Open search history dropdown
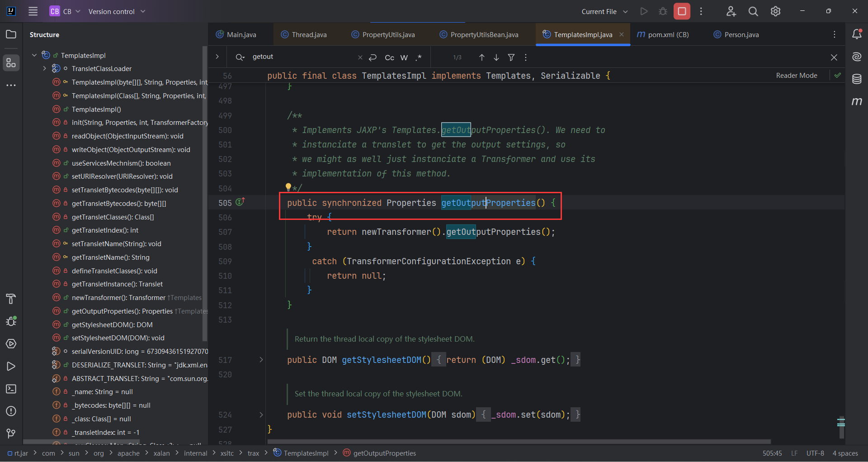The width and height of the screenshot is (868, 462). coord(240,57)
